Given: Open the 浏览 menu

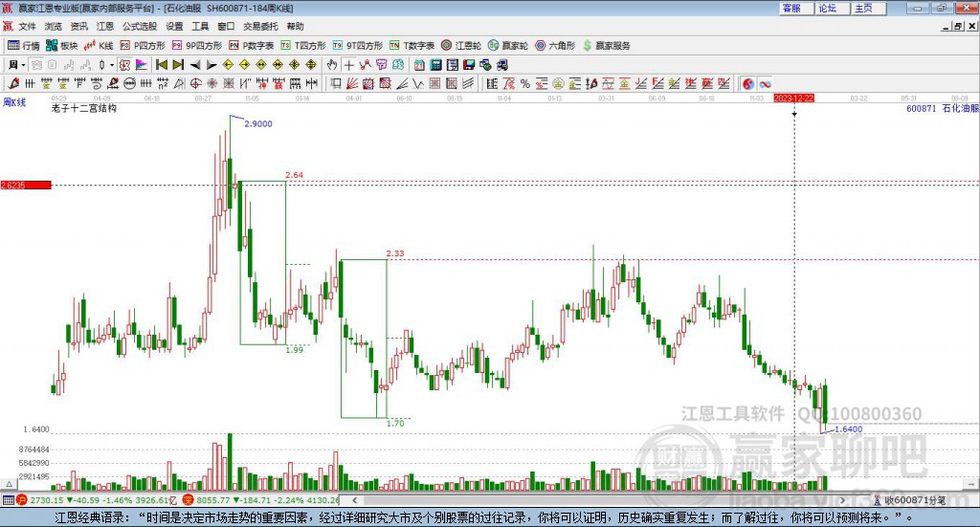Looking at the screenshot, I should [x=54, y=26].
